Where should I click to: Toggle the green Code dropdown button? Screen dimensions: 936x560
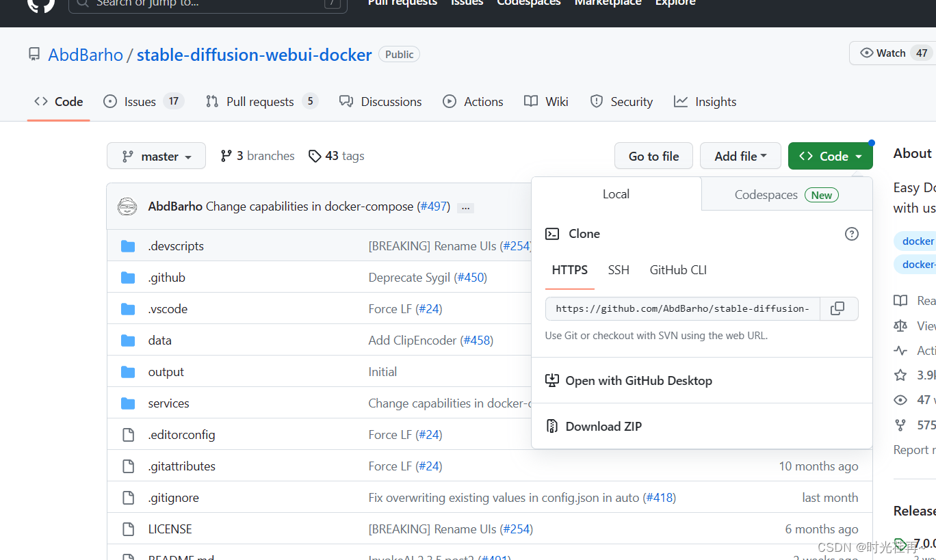[831, 156]
